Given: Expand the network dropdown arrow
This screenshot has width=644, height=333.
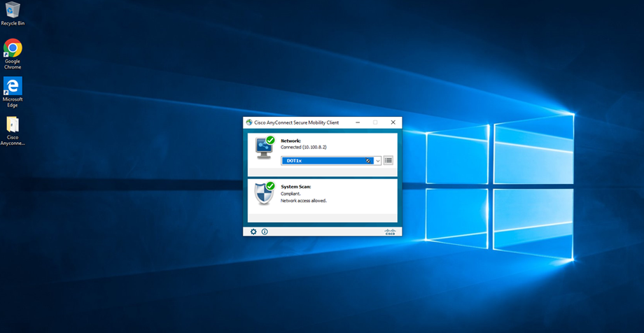Looking at the screenshot, I should tap(378, 160).
